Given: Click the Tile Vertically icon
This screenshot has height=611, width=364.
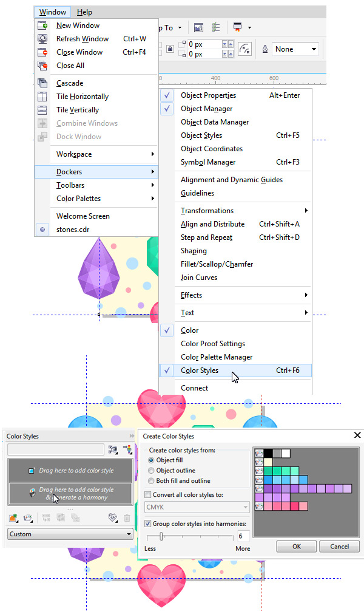Looking at the screenshot, I should (42, 110).
